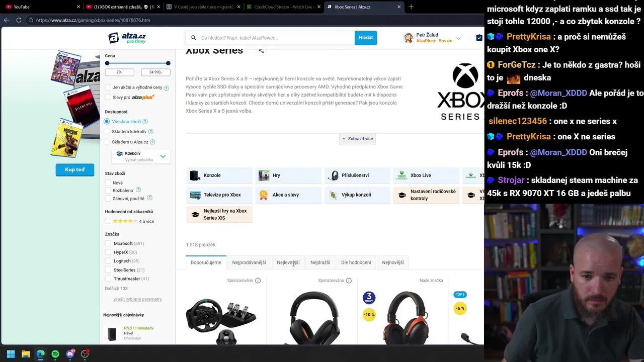Select the Všechno zboží radio option
Image resolution: width=644 pixels, height=362 pixels.
(107, 122)
